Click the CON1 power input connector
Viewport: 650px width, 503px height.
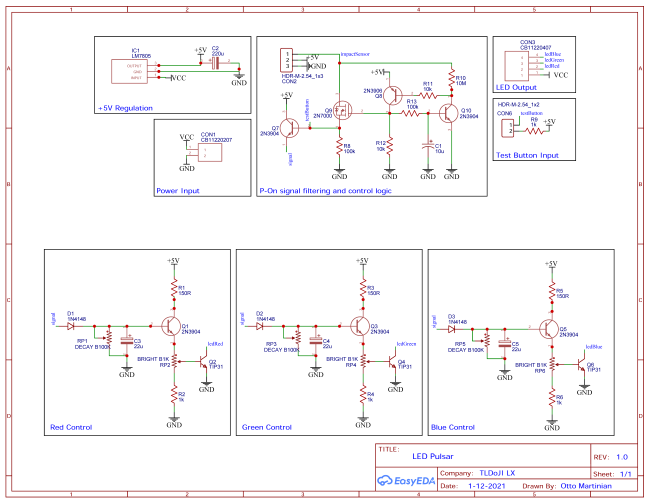(204, 152)
